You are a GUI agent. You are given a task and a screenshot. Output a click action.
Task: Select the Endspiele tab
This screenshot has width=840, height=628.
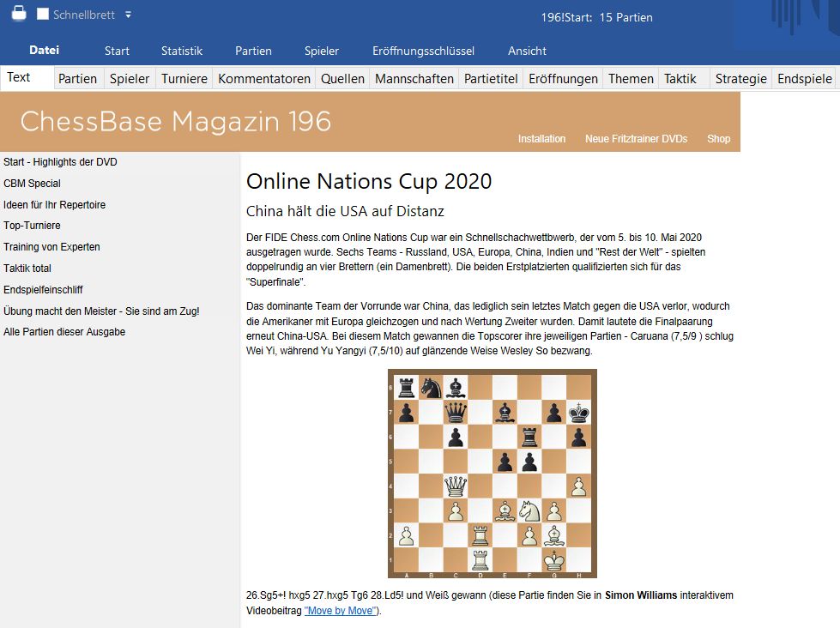(804, 78)
